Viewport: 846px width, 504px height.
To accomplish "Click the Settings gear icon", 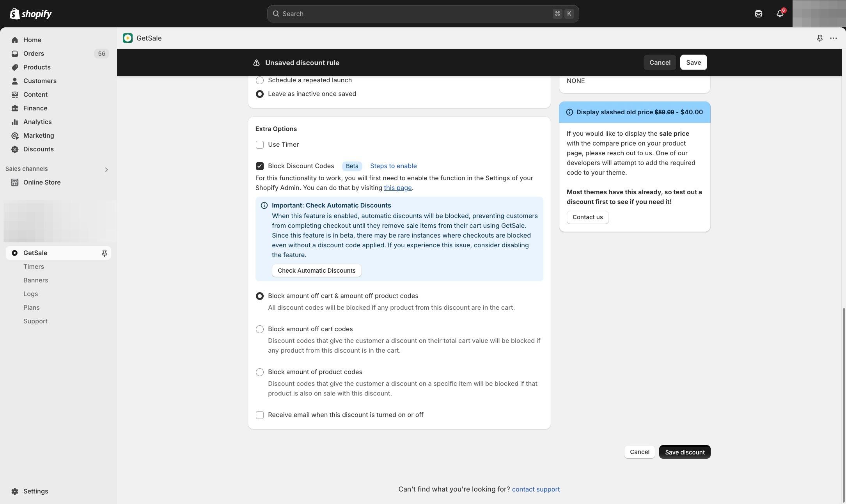I will [x=15, y=492].
